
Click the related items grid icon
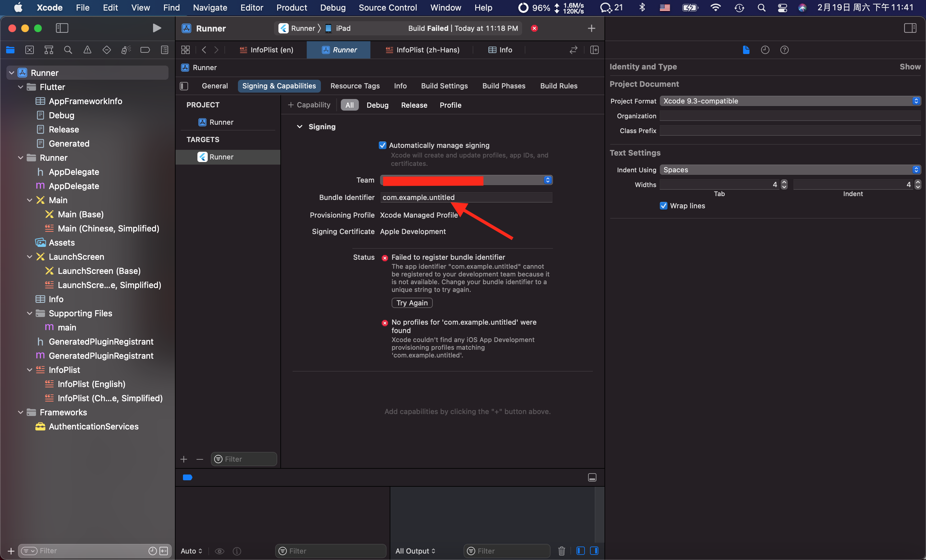click(x=186, y=50)
